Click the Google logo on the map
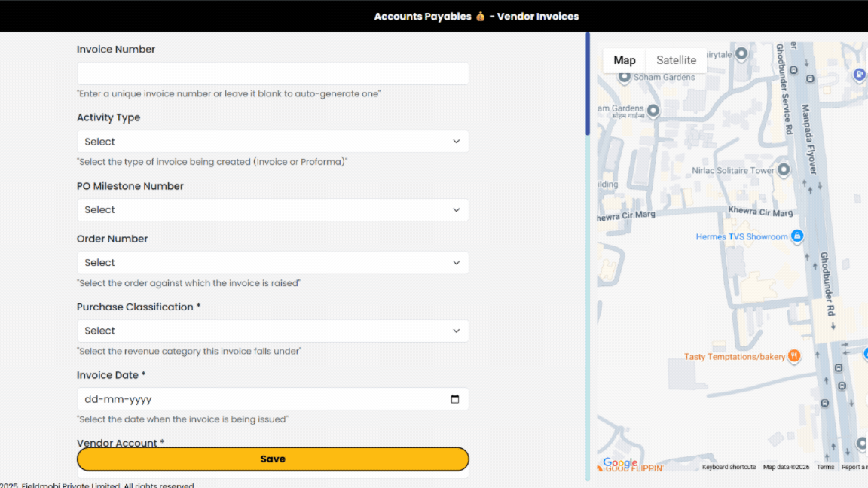 point(620,462)
